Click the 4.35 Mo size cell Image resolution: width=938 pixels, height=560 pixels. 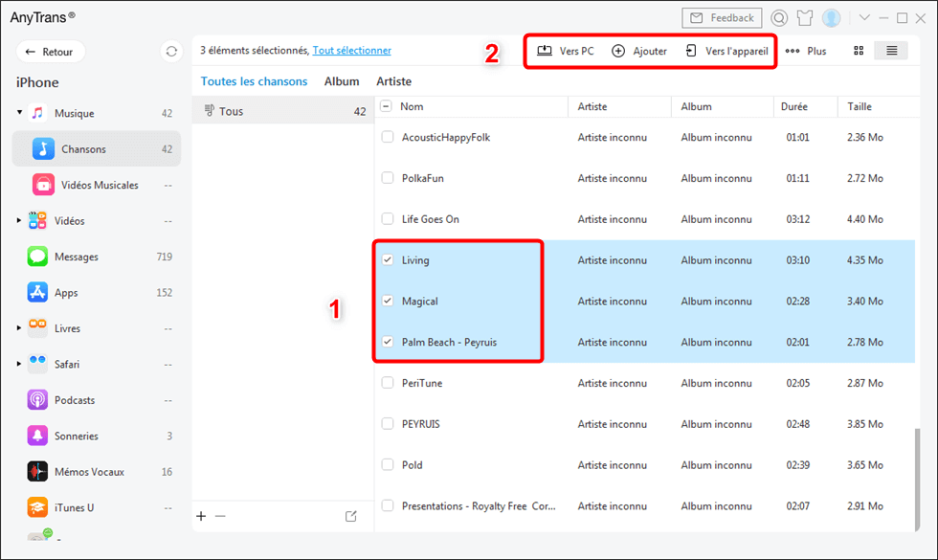865,260
